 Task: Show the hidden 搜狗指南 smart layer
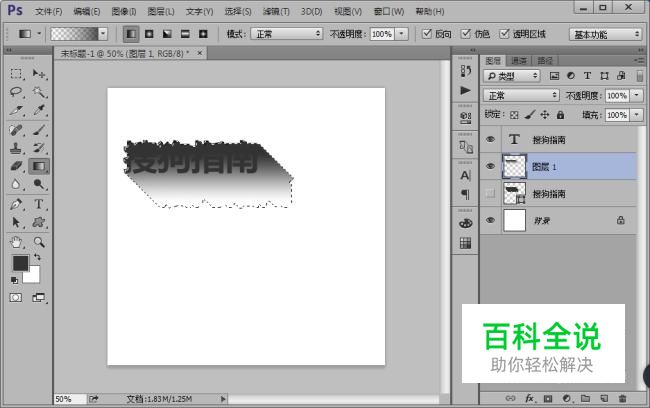click(x=490, y=192)
